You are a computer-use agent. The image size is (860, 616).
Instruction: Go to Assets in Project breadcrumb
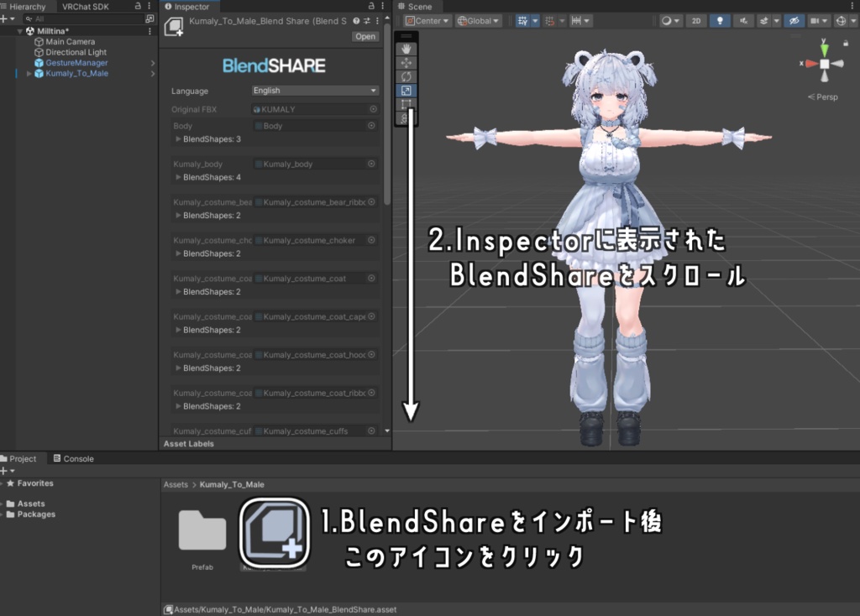[176, 484]
